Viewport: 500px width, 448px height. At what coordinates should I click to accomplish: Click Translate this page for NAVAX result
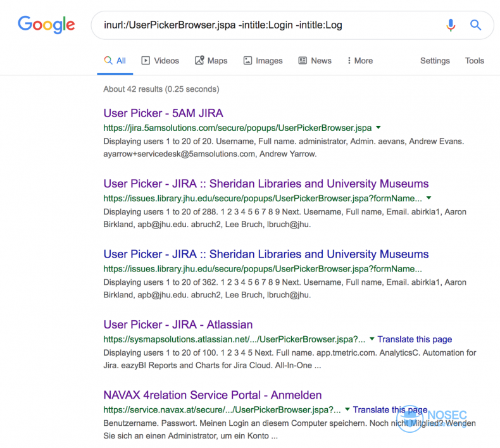tap(390, 410)
